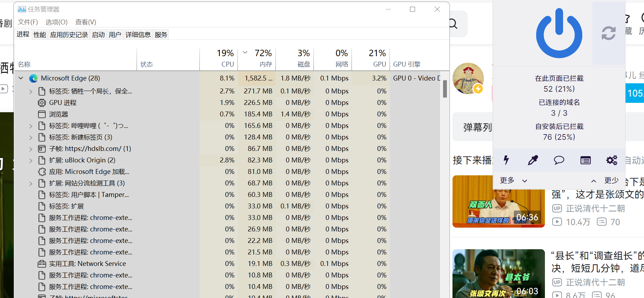Select 3.2% GPU cell of Edge
Image resolution: width=644 pixels, height=298 pixels.
(371, 78)
